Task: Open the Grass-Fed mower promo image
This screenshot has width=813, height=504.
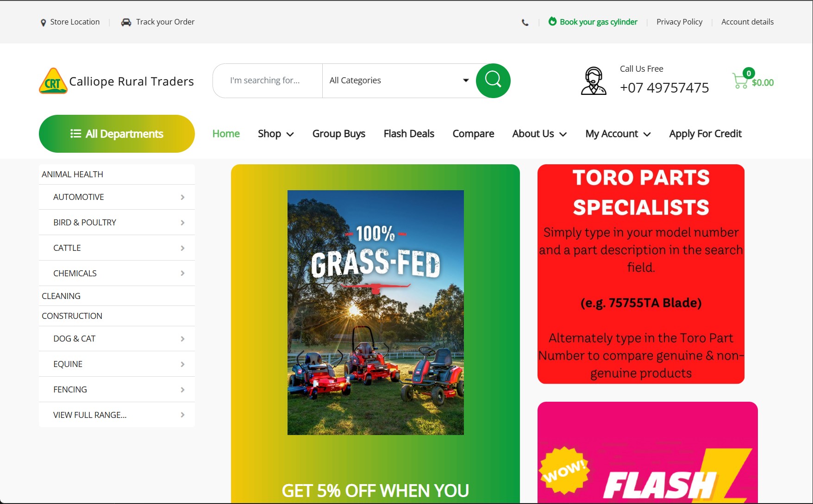Action: click(x=375, y=312)
